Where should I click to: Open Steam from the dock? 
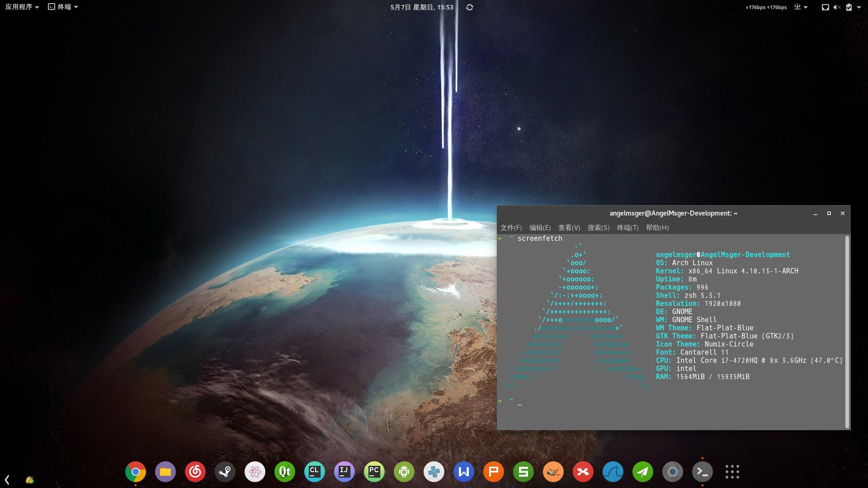tap(225, 472)
